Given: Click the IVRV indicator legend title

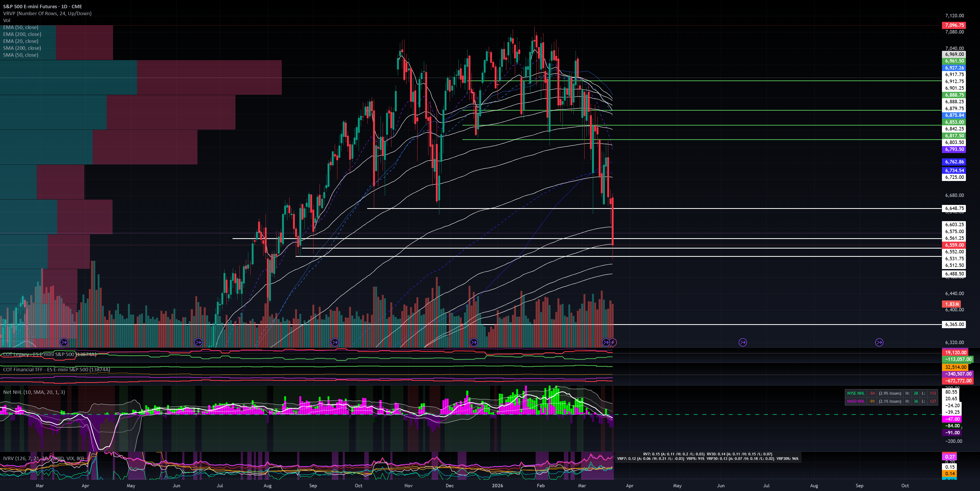Looking at the screenshot, I should tap(43, 458).
